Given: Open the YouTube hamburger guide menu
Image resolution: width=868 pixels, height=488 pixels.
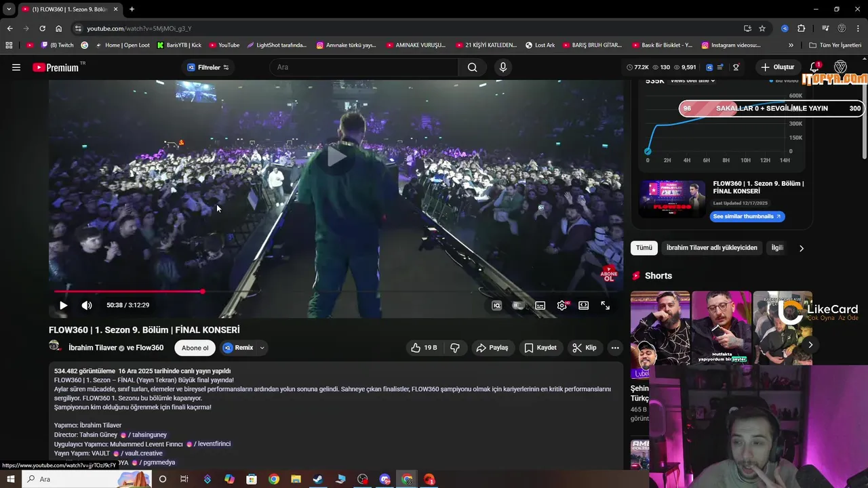Looking at the screenshot, I should pyautogui.click(x=16, y=67).
